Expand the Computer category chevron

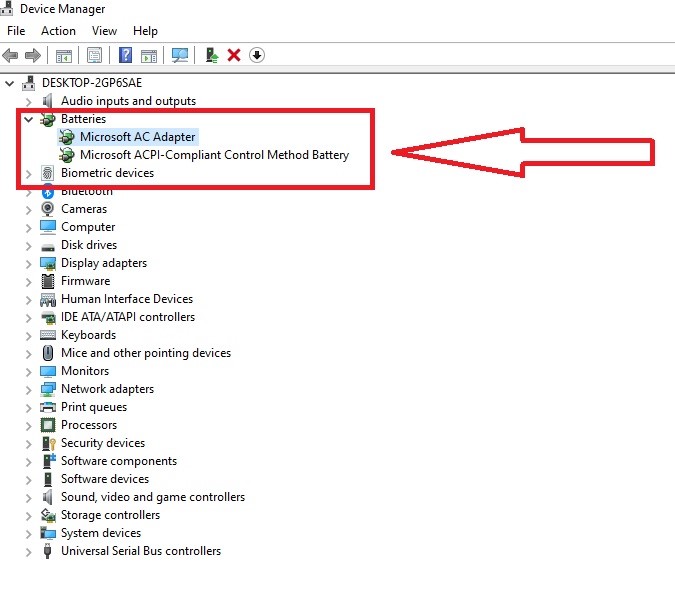pyautogui.click(x=29, y=228)
